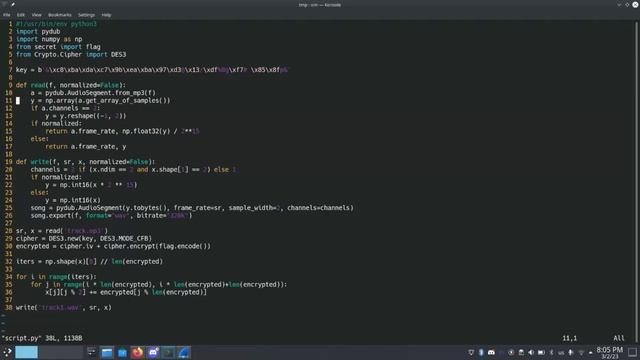Viewport: 640px width, 360px height.
Task: Open the Dolphin file manager from taskbar
Action: (x=107, y=352)
